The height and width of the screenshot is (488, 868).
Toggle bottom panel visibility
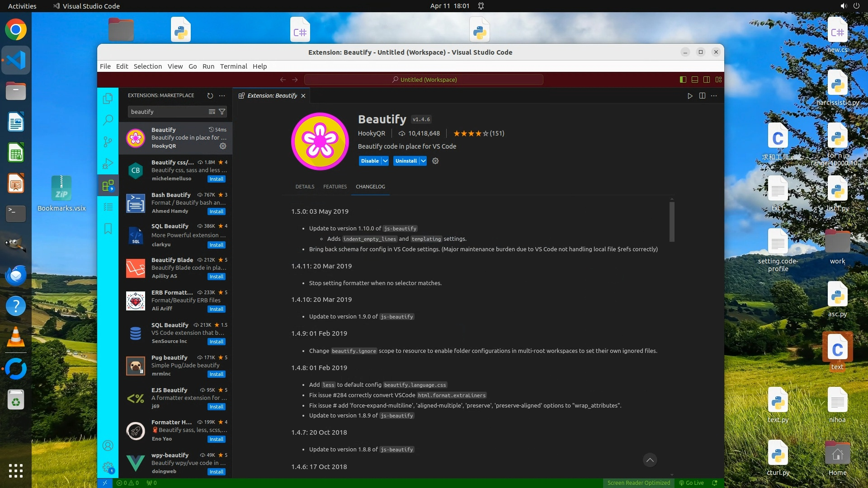point(694,80)
